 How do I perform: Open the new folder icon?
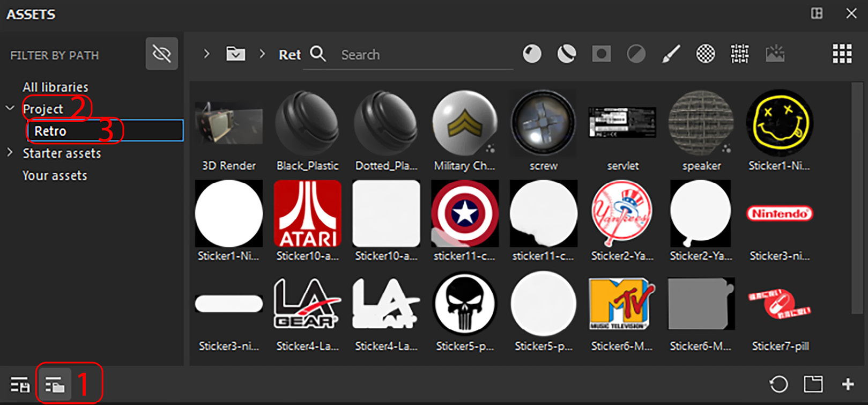click(x=813, y=384)
